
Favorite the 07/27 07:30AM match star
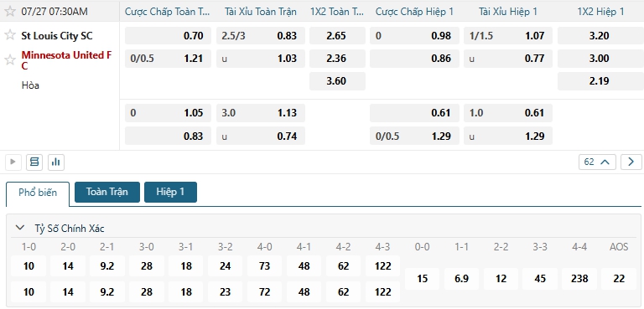(10, 11)
